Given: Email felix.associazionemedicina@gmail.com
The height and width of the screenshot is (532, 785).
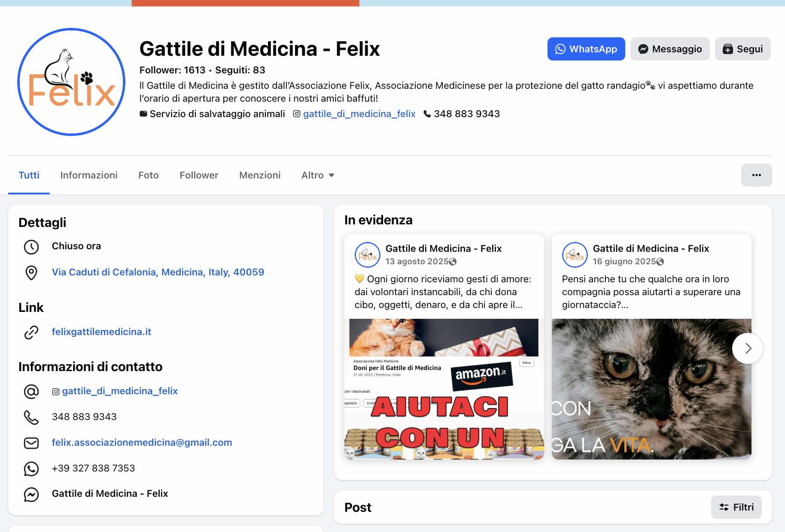Looking at the screenshot, I should click(142, 442).
